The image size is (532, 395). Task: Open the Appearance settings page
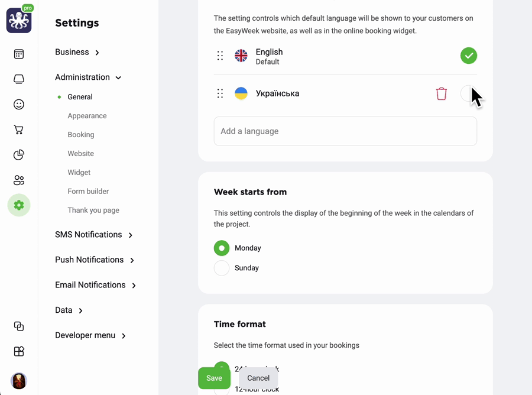tap(87, 116)
